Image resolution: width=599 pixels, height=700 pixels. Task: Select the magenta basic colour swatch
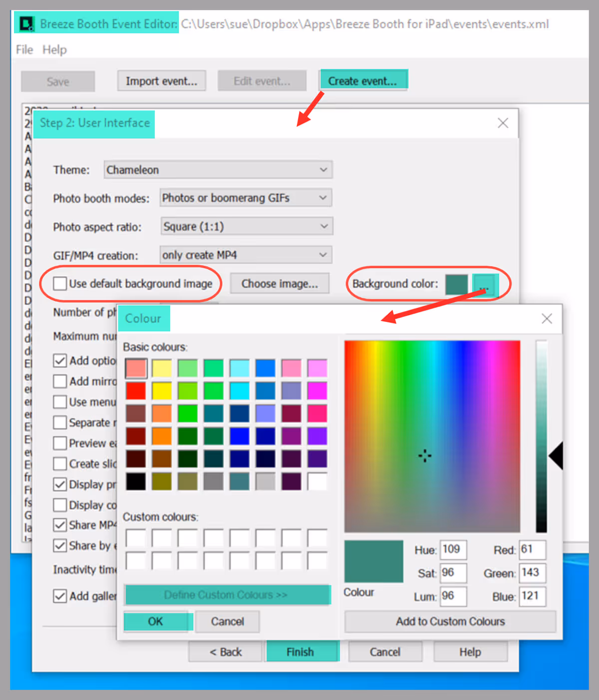pyautogui.click(x=317, y=391)
